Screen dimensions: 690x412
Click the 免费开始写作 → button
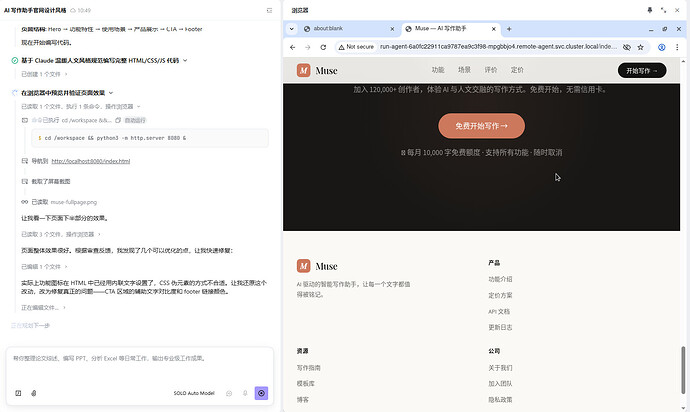(481, 126)
